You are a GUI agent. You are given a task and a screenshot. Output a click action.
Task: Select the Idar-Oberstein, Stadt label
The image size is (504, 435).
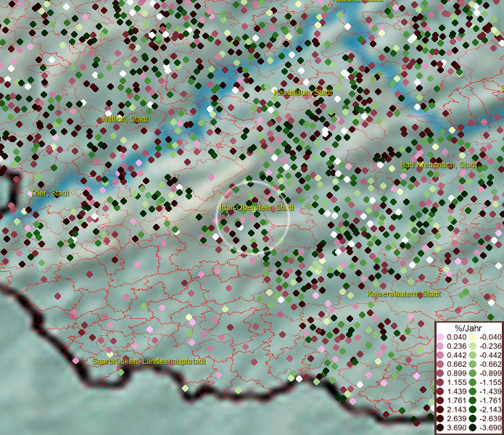257,207
